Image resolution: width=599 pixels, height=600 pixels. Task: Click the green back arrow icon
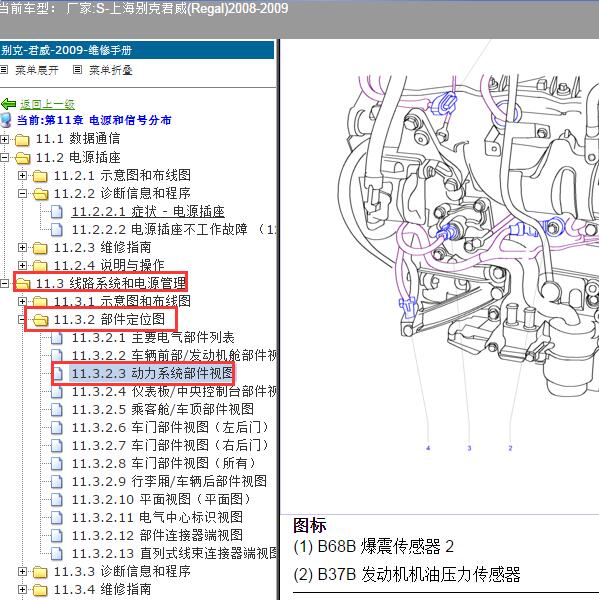click(8, 104)
